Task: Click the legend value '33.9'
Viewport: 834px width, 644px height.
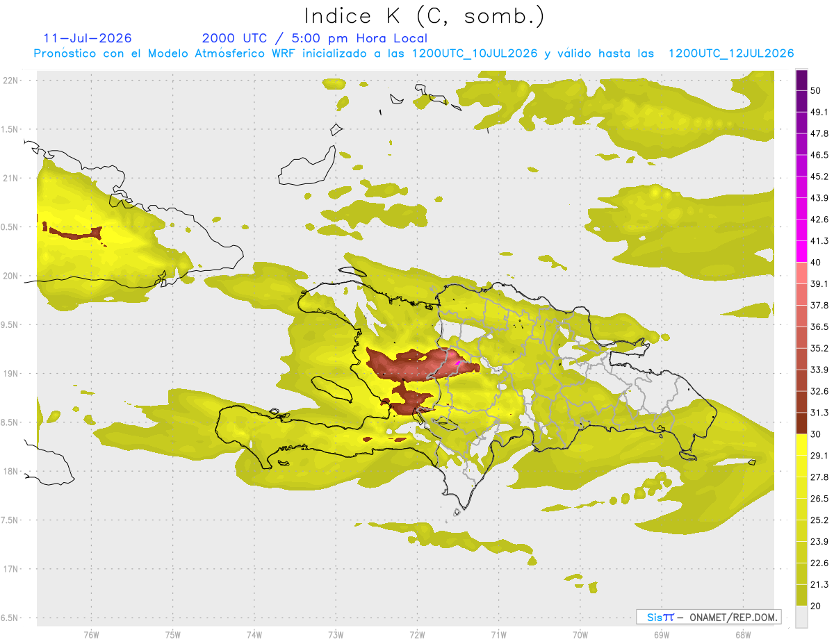Action: (820, 370)
